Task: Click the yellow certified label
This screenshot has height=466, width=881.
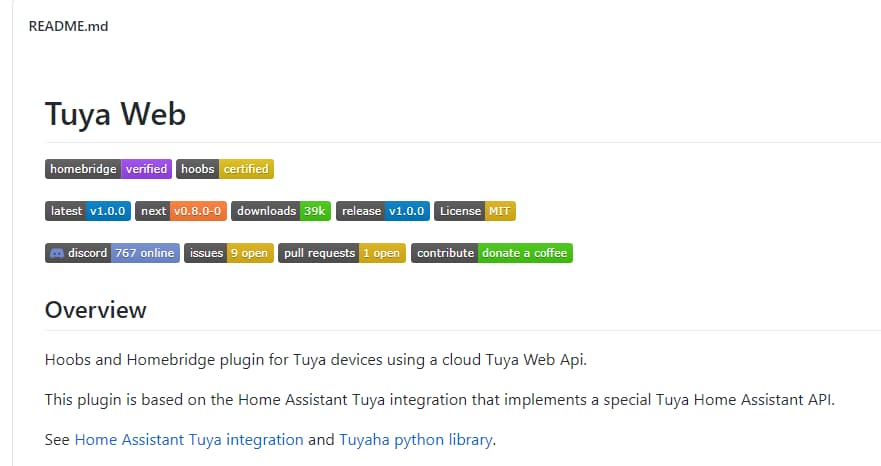Action: (246, 169)
